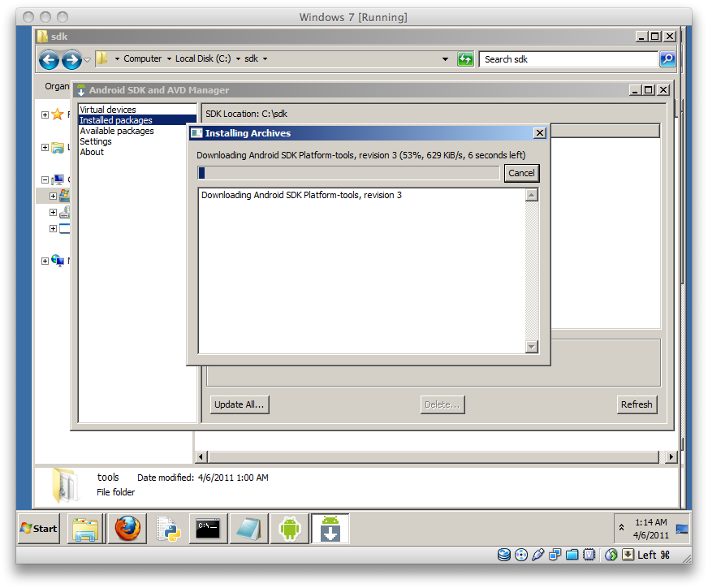This screenshot has width=708, height=588.
Task: Click the Android SDK Manager taskbar icon
Action: 330,529
